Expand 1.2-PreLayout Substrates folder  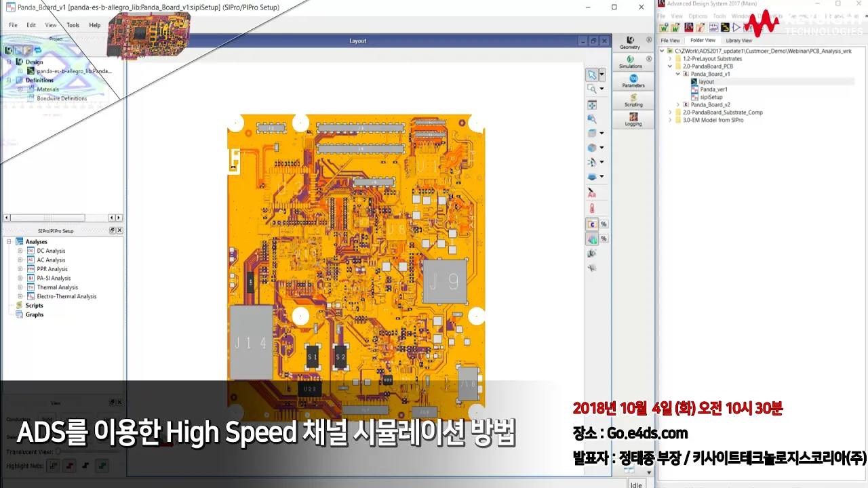tap(670, 59)
